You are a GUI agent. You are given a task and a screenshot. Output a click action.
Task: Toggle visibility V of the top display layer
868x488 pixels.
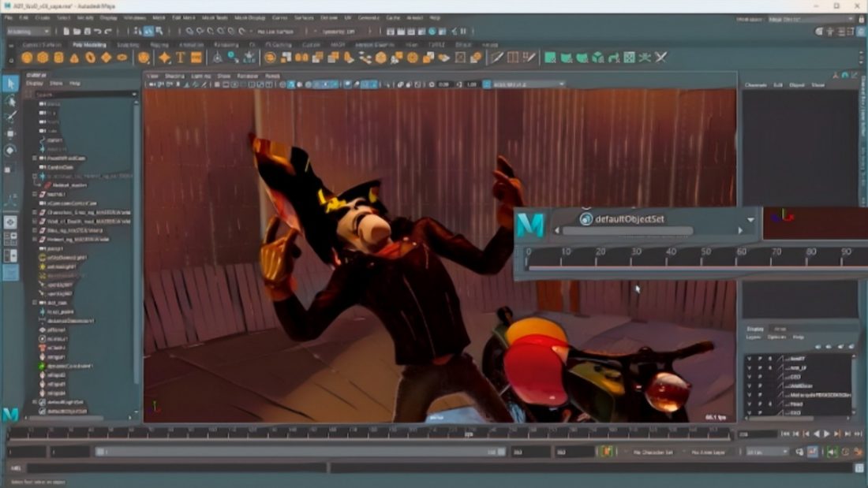coord(749,359)
